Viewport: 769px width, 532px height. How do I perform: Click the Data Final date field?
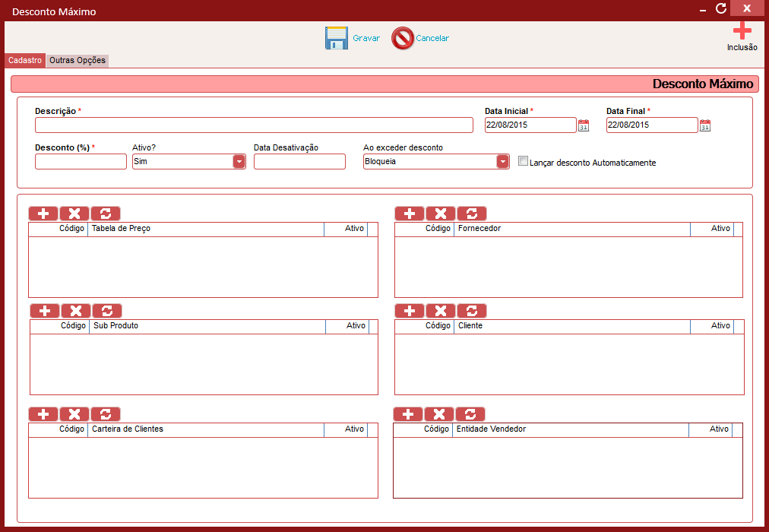(652, 125)
